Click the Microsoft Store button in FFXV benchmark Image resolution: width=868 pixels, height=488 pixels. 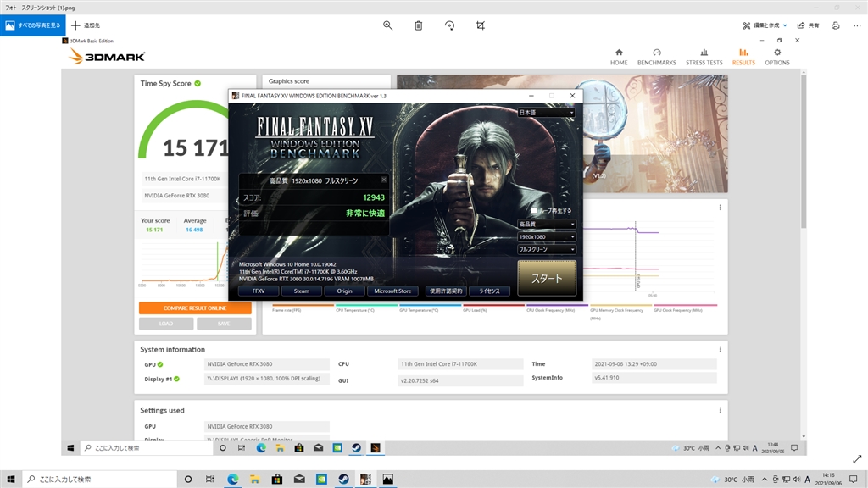392,291
